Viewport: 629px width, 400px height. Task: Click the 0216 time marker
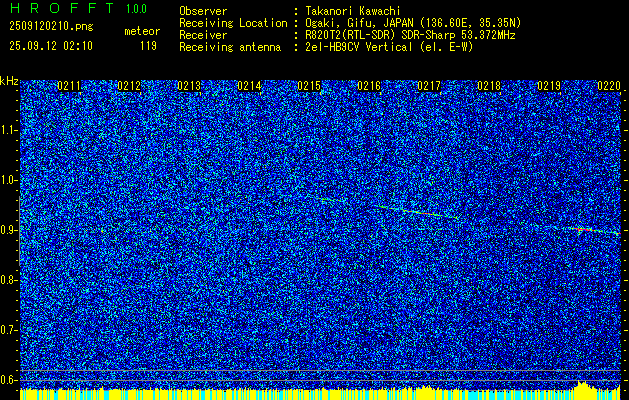pos(369,86)
